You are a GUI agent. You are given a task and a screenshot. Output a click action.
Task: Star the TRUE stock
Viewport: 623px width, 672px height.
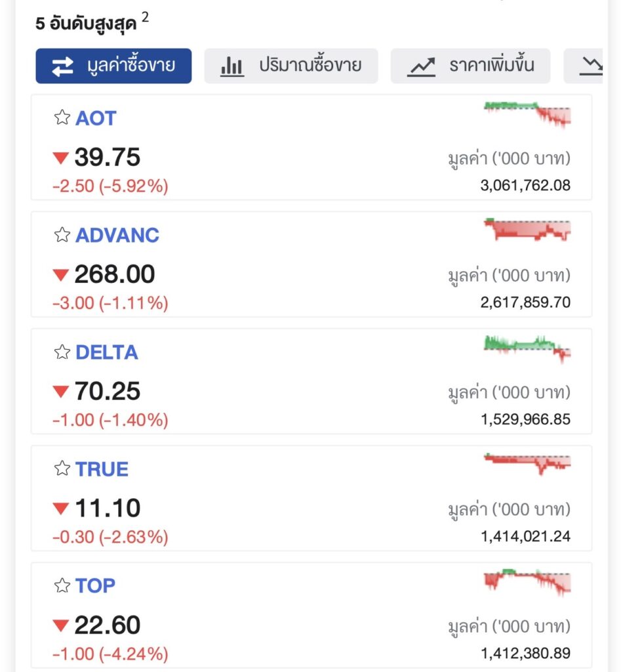point(62,469)
